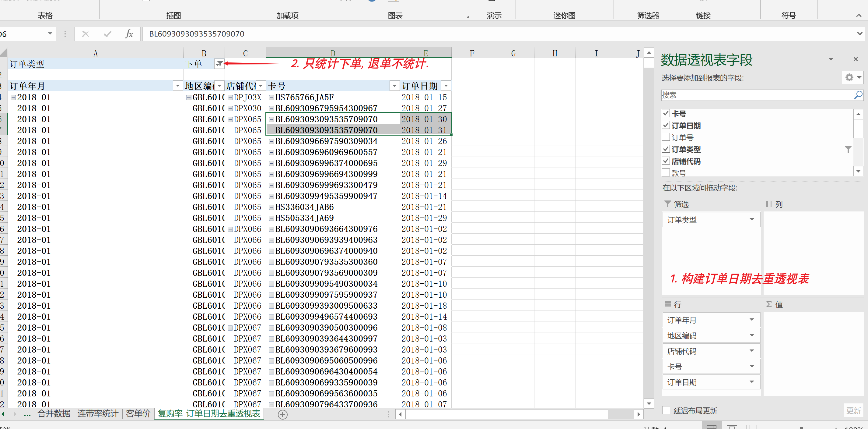The height and width of the screenshot is (429, 868).
Task: Click the search magnifier icon in fields pane
Action: (x=858, y=95)
